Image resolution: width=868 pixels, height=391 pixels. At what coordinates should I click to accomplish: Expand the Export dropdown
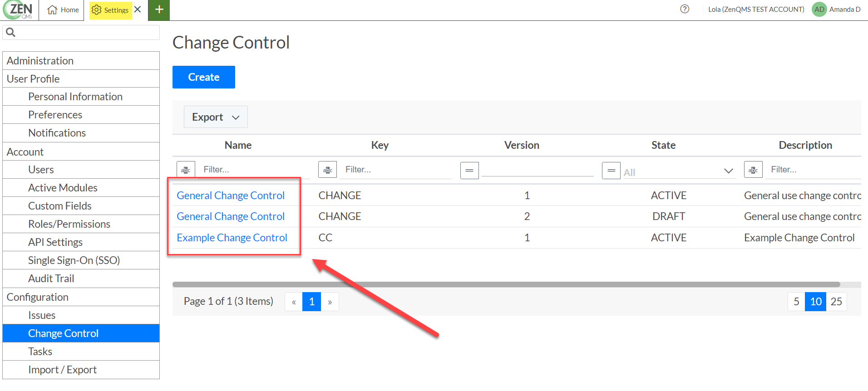[x=216, y=117]
